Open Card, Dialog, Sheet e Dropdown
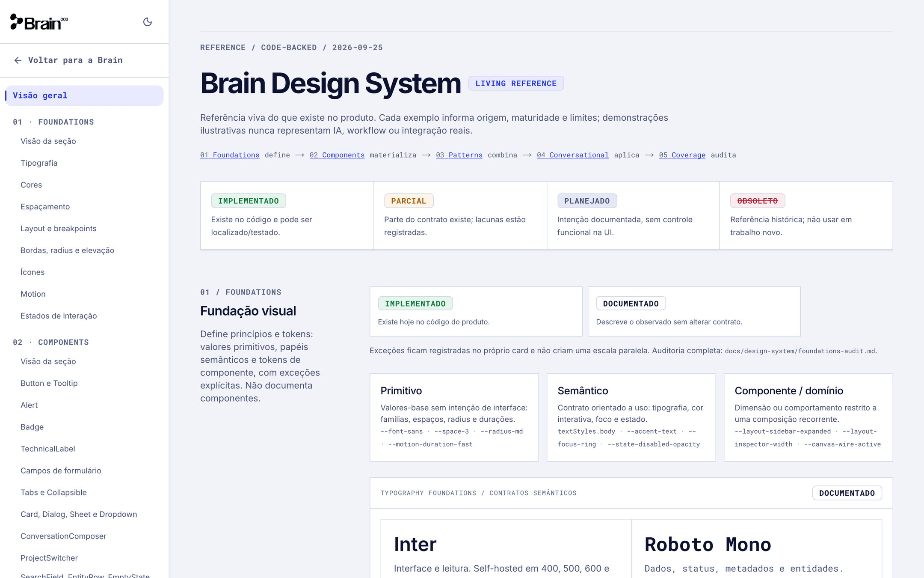 point(79,515)
